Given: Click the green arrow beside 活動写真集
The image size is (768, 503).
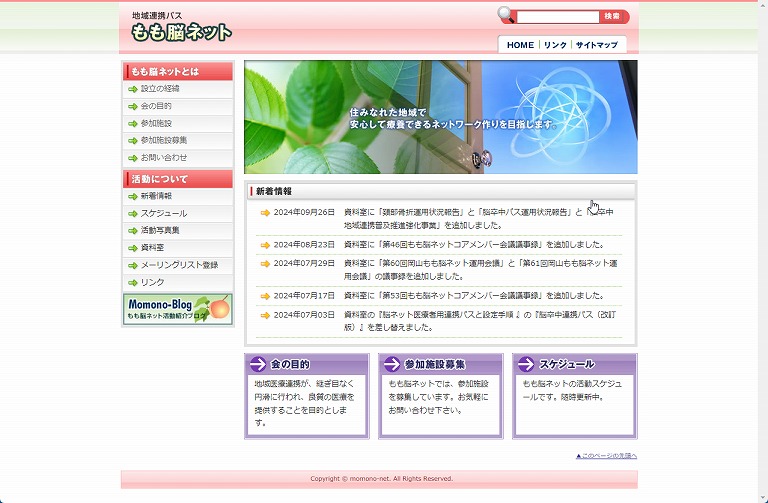Looking at the screenshot, I should 133,231.
